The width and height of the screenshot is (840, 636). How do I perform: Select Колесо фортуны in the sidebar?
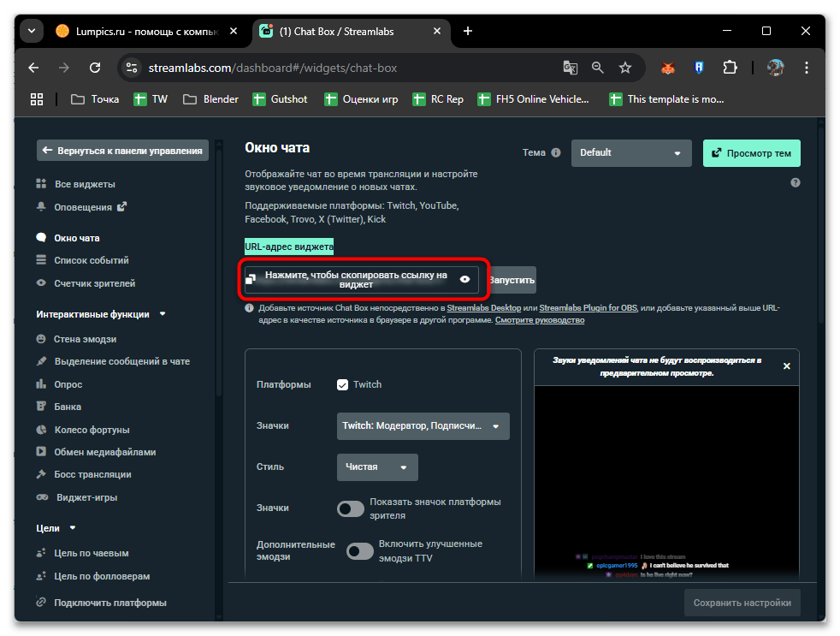[92, 430]
